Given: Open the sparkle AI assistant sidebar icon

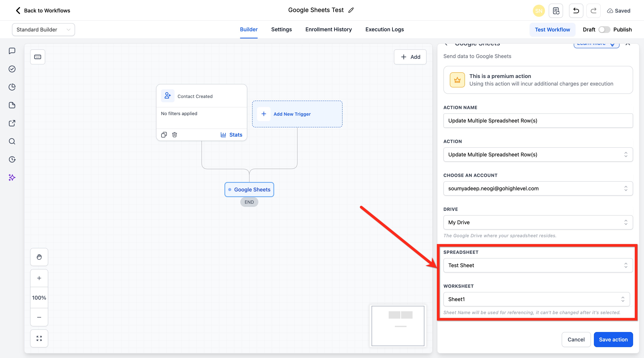Looking at the screenshot, I should tap(12, 177).
